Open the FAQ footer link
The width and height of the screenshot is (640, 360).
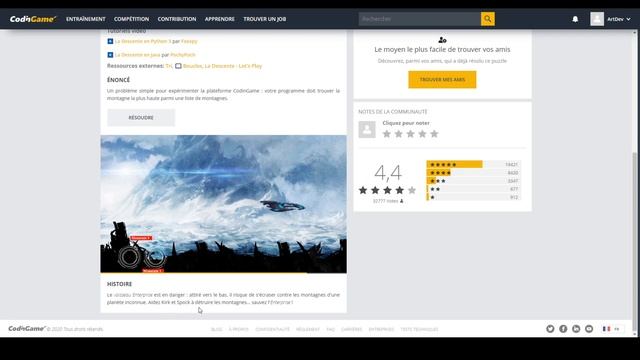(x=331, y=329)
